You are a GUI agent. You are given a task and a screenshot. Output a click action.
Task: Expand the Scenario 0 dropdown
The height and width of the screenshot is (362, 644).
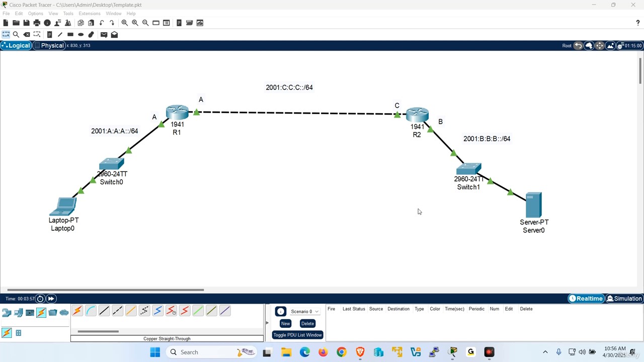click(x=304, y=312)
